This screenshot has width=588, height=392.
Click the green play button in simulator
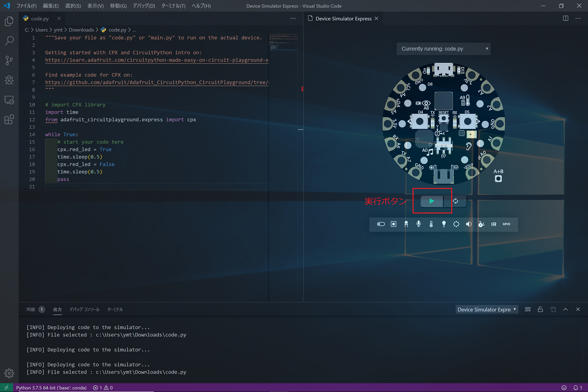[x=432, y=201]
